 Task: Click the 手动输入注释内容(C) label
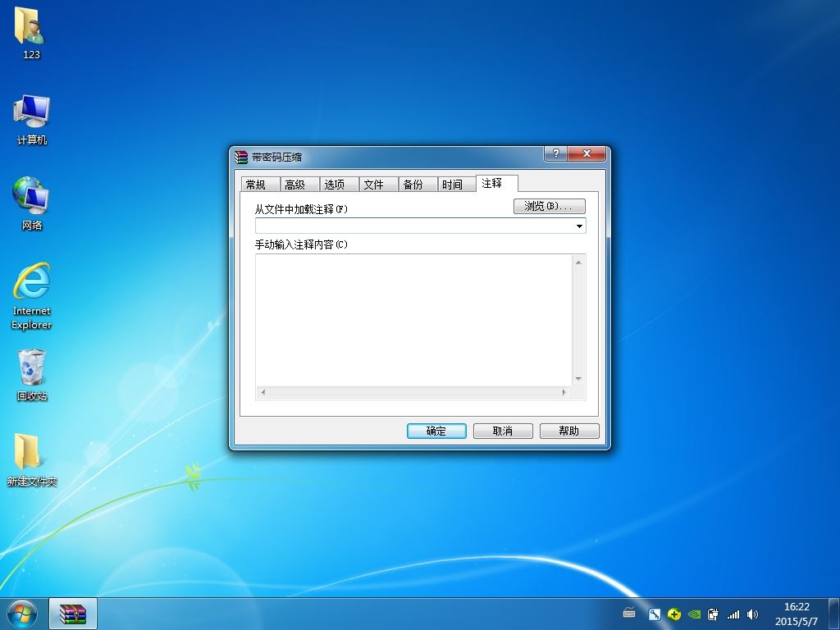[x=301, y=244]
